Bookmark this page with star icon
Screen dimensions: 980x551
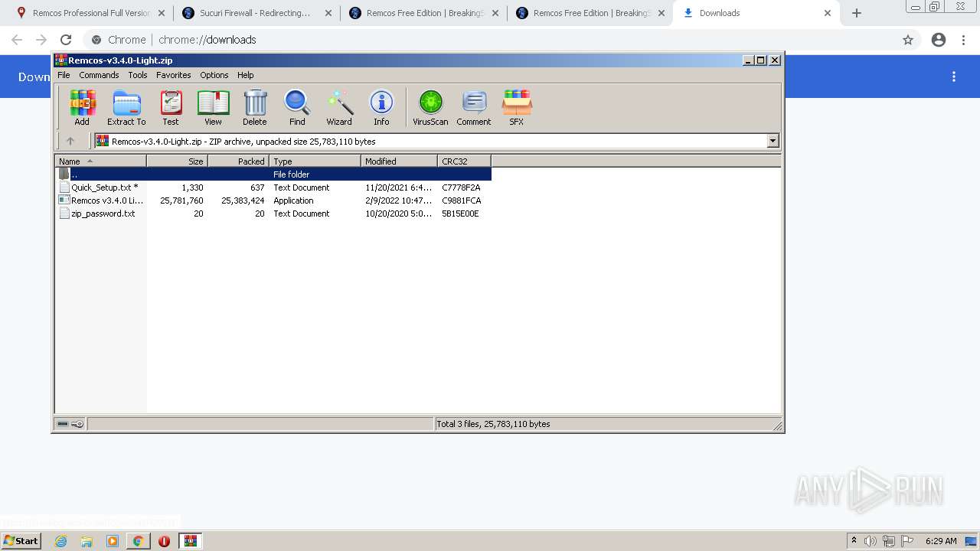[908, 40]
